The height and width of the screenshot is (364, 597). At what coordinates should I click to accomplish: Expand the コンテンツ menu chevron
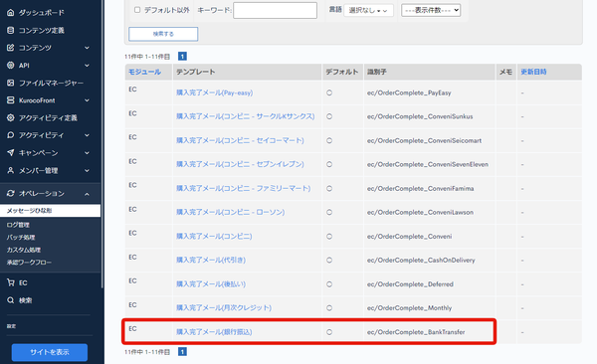pos(87,48)
